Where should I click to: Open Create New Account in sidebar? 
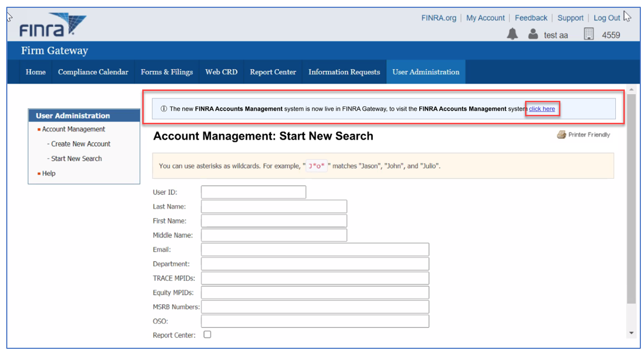tap(81, 144)
